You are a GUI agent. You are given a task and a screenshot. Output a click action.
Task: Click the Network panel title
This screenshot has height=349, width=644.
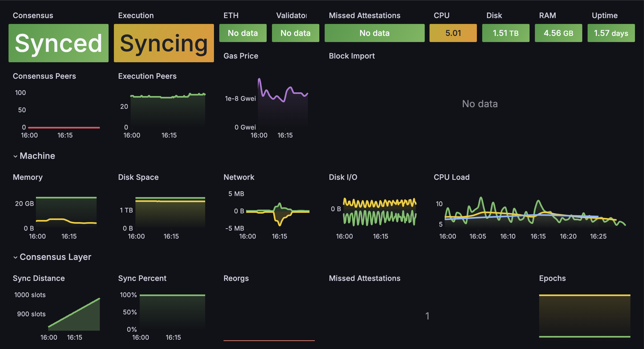tap(239, 177)
